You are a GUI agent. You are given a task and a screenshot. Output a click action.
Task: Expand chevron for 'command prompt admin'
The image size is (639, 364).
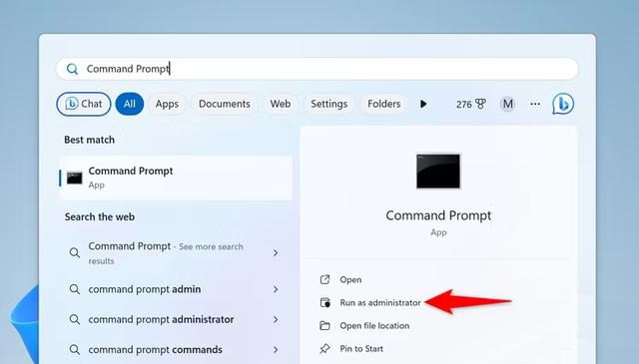(276, 289)
